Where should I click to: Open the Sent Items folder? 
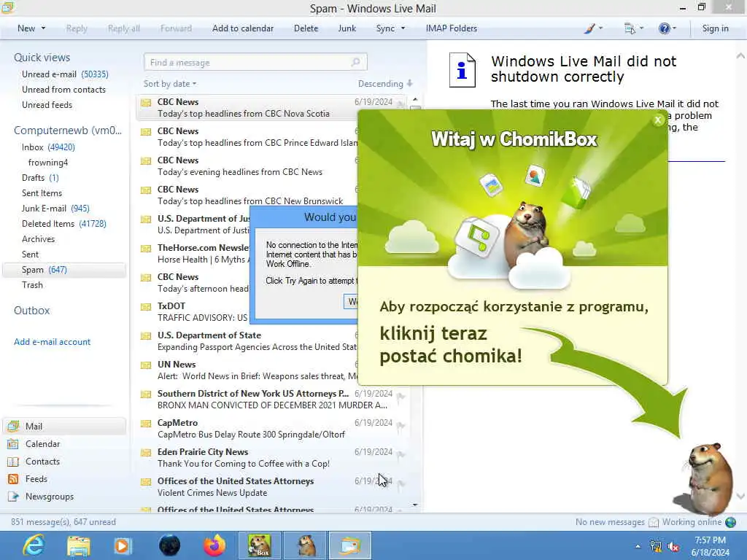tap(42, 192)
